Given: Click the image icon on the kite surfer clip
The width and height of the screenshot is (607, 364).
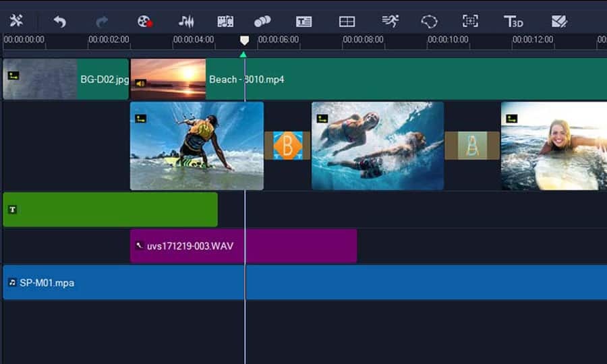Looking at the screenshot, I should coord(140,119).
